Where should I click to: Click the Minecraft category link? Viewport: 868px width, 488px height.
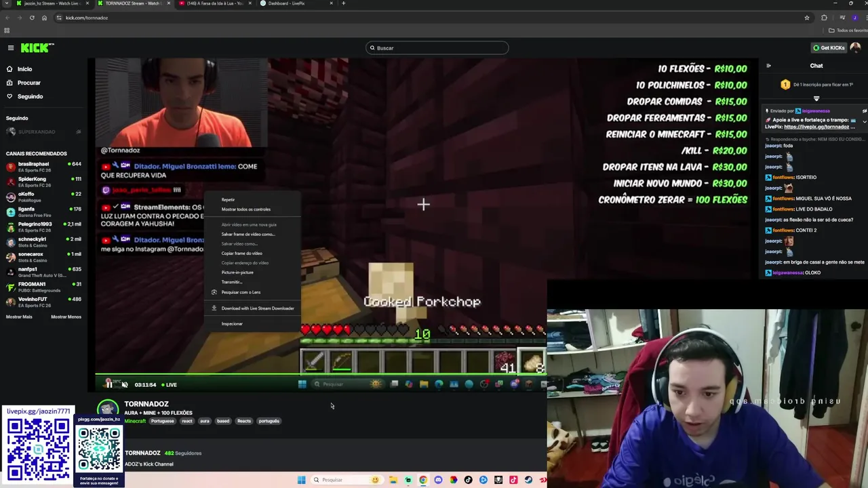click(x=135, y=421)
